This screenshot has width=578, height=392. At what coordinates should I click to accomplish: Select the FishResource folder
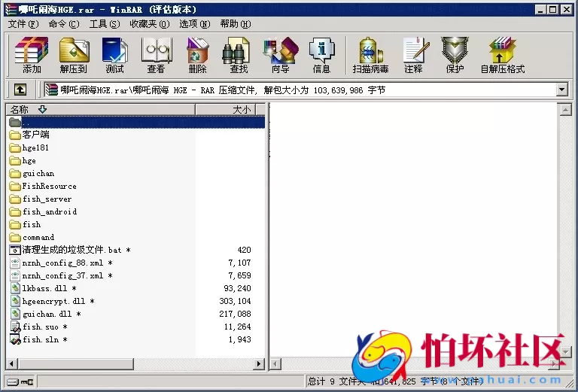43,186
